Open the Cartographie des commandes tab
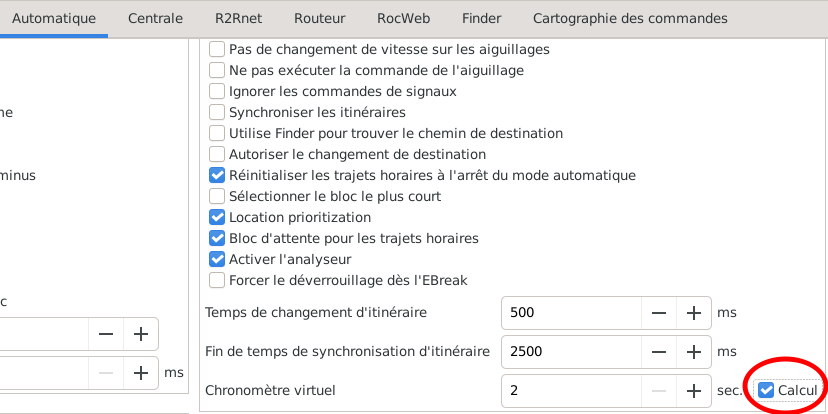 [630, 18]
